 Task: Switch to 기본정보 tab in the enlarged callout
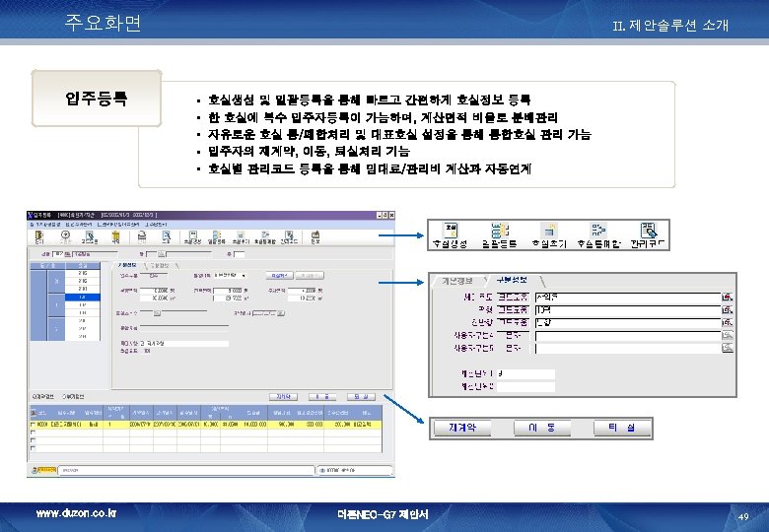coord(456,281)
